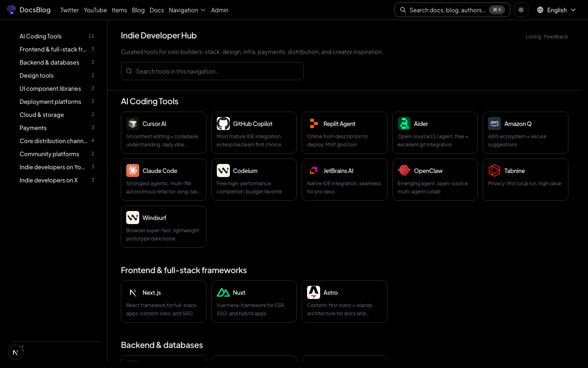This screenshot has height=368, width=588.
Task: Expand the Navigation dropdown menu
Action: (x=187, y=10)
